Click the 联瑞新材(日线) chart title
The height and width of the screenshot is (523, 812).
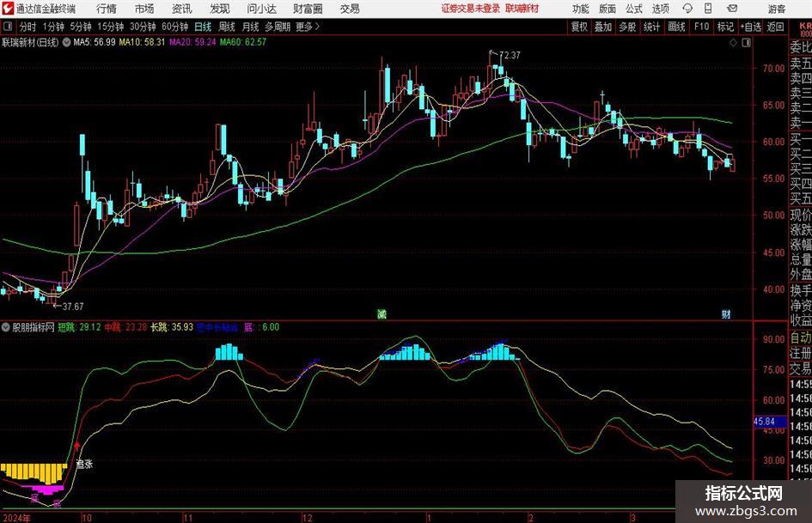click(31, 42)
